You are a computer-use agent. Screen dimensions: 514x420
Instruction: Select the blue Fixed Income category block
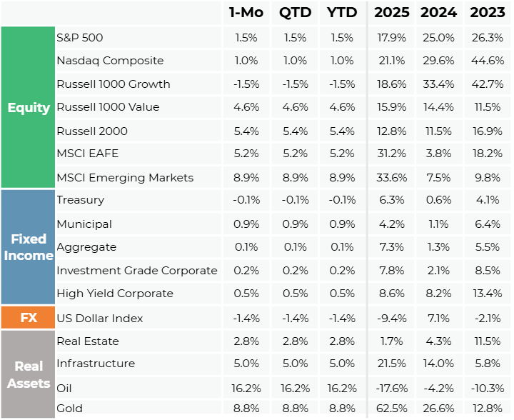[29, 247]
